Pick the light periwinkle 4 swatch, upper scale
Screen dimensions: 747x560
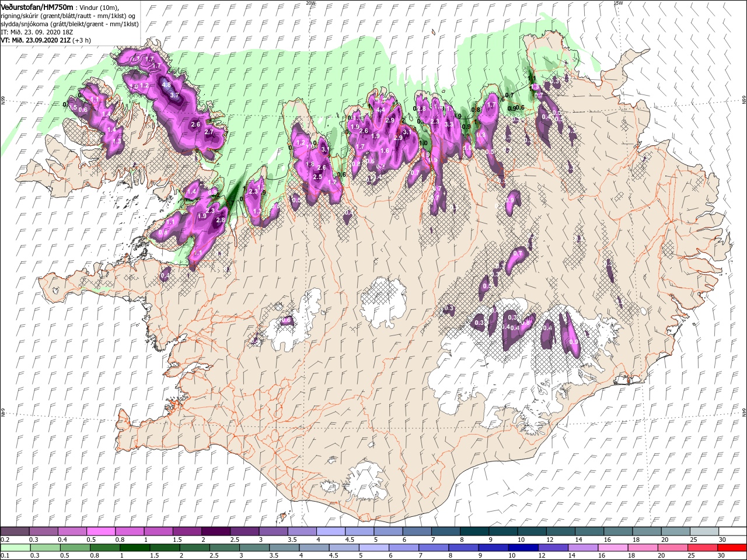click(x=330, y=531)
